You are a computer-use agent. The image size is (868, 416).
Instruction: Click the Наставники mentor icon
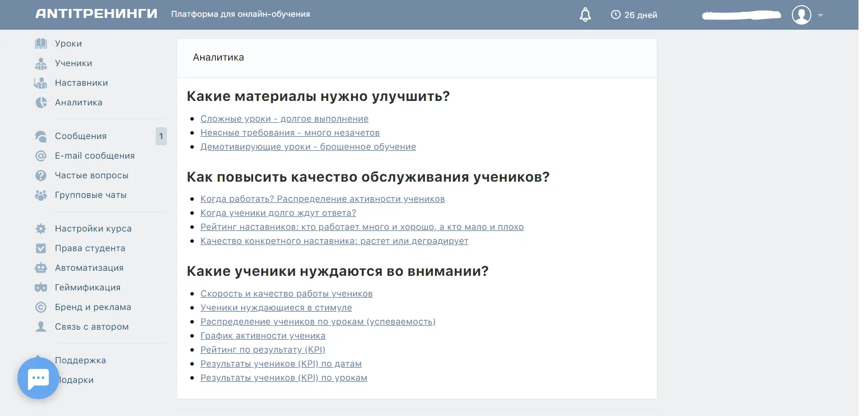[x=41, y=83]
